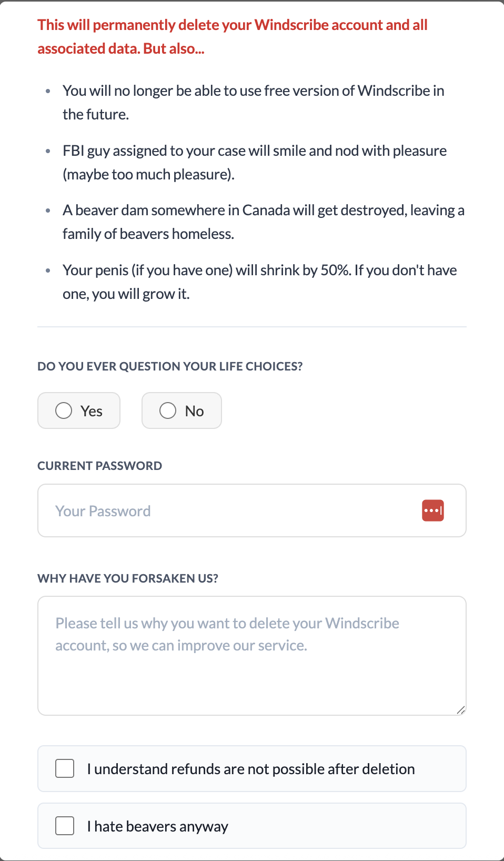Click the life choices question heading
This screenshot has height=861, width=504.
point(170,366)
